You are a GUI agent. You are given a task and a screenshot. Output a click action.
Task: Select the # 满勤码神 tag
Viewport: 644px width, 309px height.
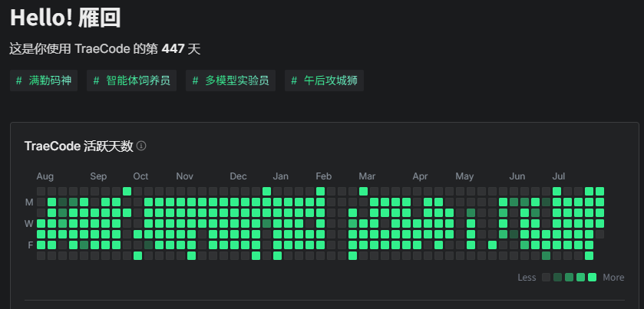coord(44,81)
